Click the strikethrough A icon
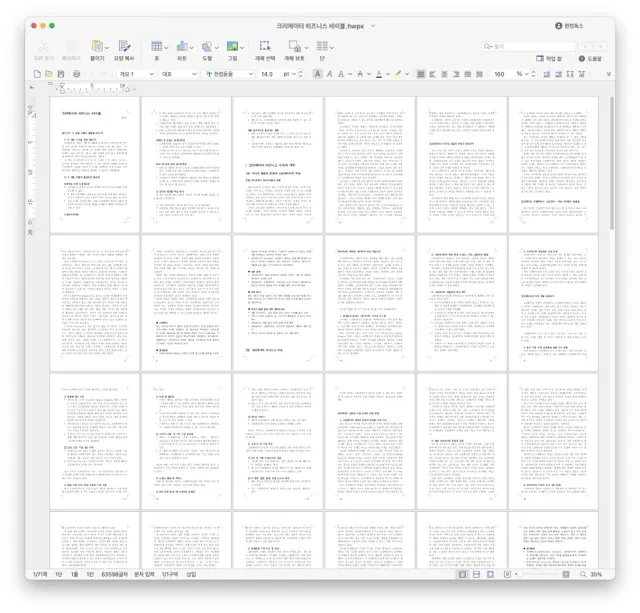Image resolution: width=640 pixels, height=613 pixels. [x=360, y=74]
